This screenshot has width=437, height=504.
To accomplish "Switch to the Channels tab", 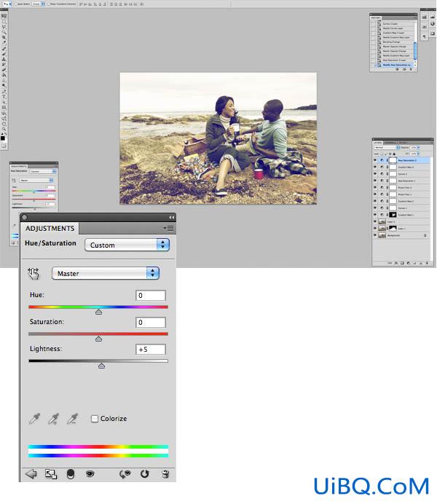I will [x=390, y=143].
